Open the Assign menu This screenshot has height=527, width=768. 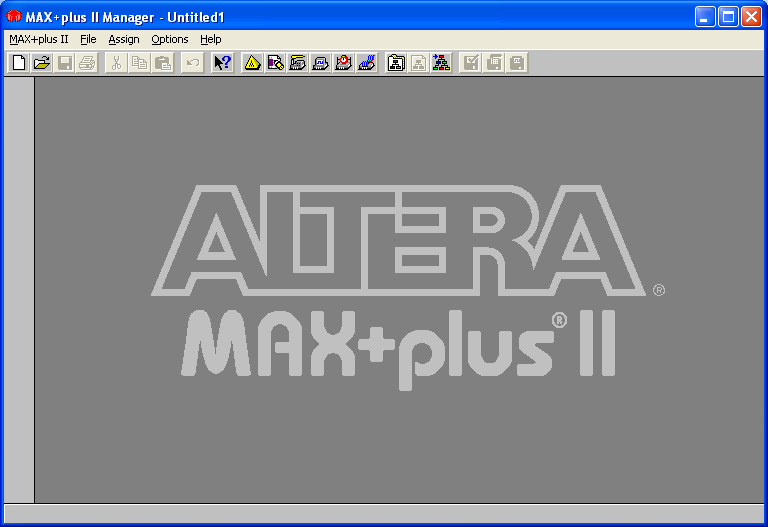124,39
